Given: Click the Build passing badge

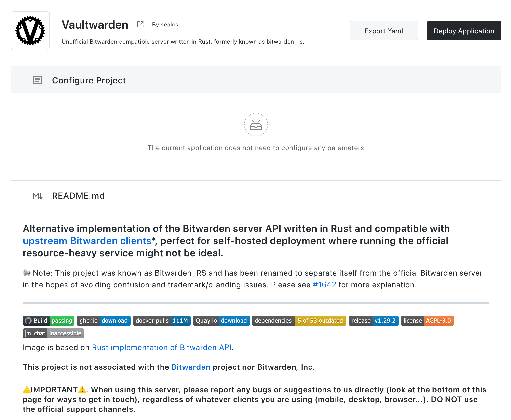Looking at the screenshot, I should pyautogui.click(x=49, y=321).
